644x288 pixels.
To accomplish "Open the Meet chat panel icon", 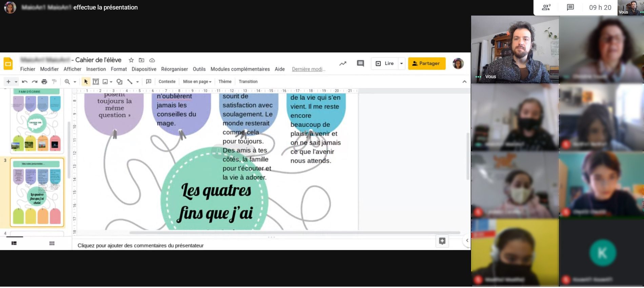I will (570, 7).
